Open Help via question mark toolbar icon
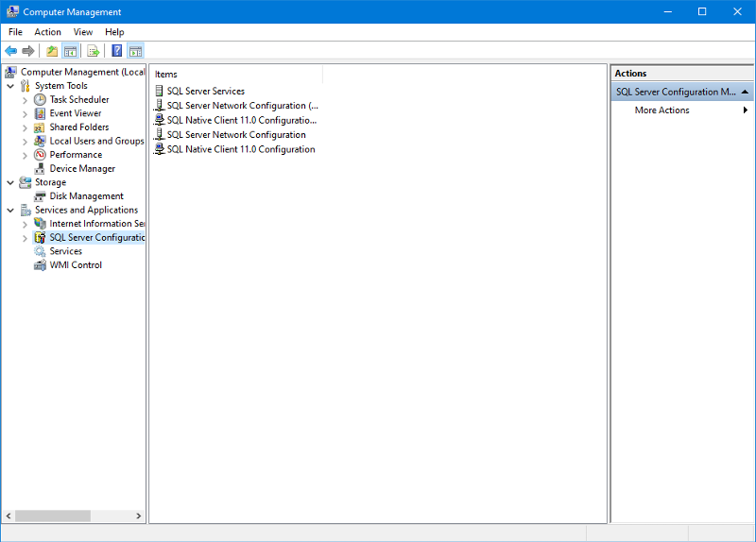 tap(116, 51)
